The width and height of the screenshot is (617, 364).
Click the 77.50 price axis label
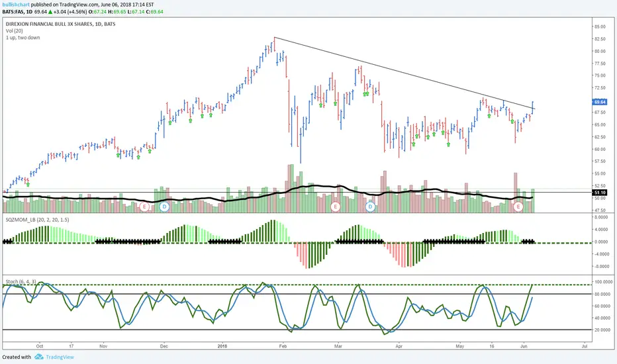(600, 64)
